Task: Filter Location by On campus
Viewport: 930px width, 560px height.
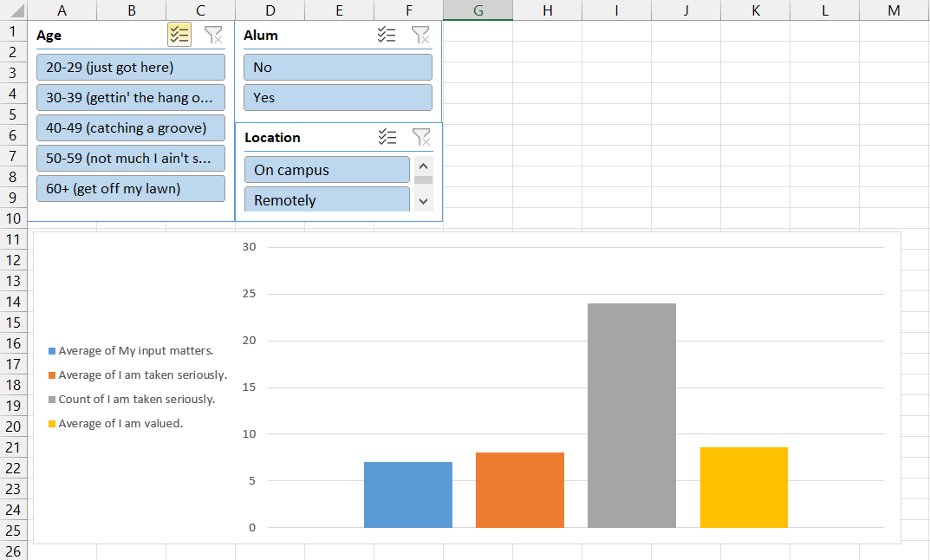Action: [327, 170]
